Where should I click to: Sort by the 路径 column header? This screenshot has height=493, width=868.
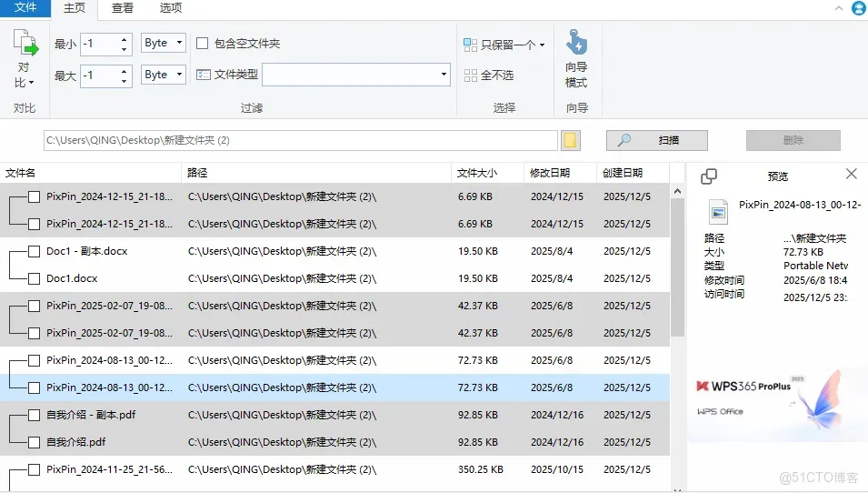[316, 173]
